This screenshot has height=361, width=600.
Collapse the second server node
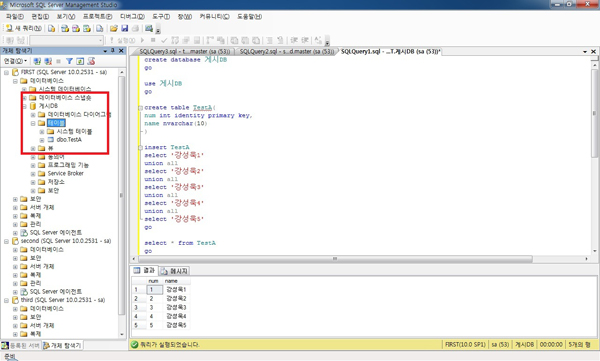(7, 241)
